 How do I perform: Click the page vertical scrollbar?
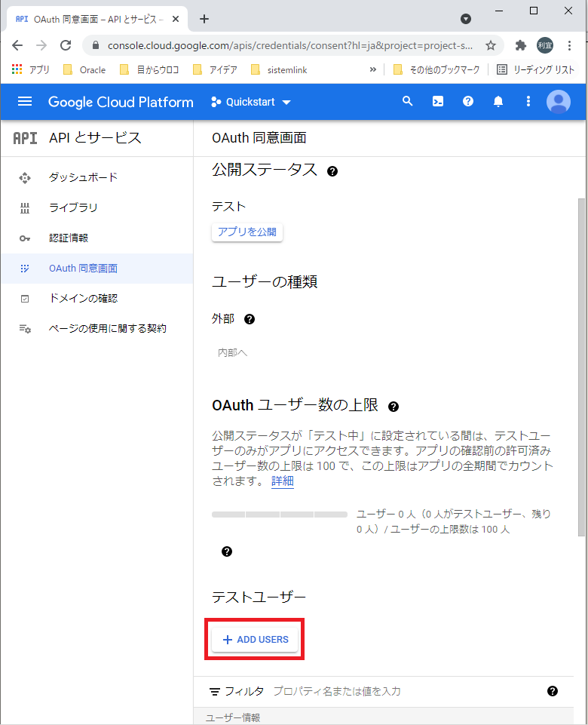pyautogui.click(x=581, y=367)
